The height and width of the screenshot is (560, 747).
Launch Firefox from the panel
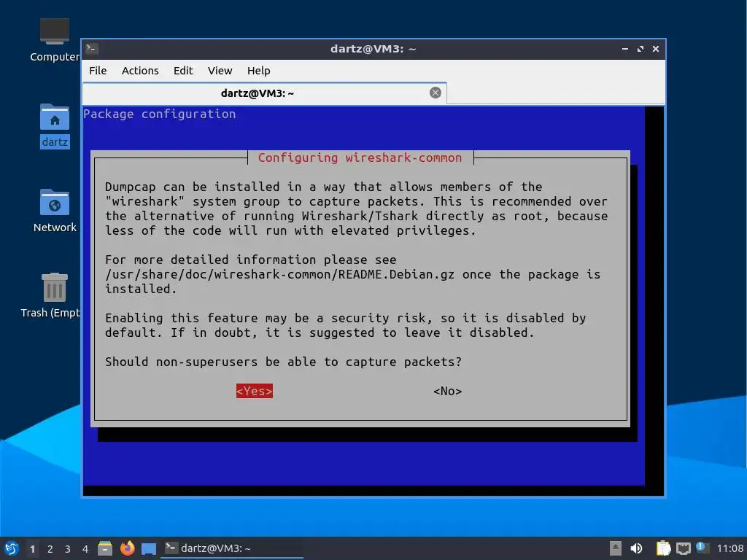(x=127, y=548)
